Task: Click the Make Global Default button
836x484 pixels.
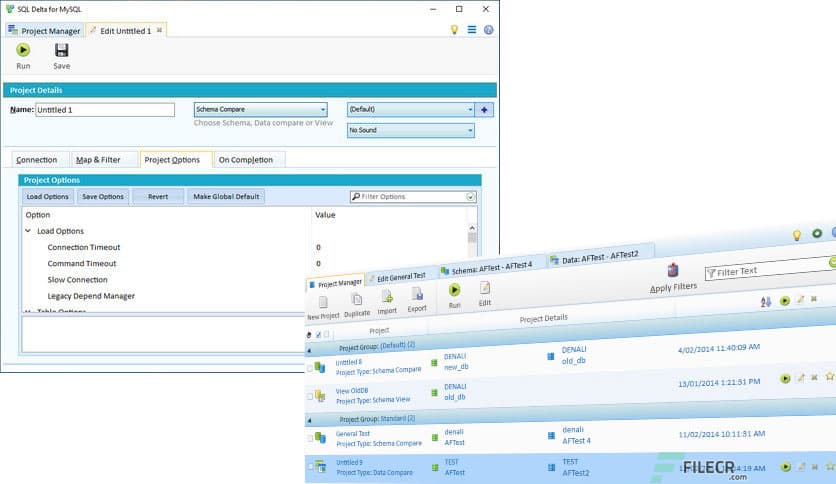Action: click(226, 197)
